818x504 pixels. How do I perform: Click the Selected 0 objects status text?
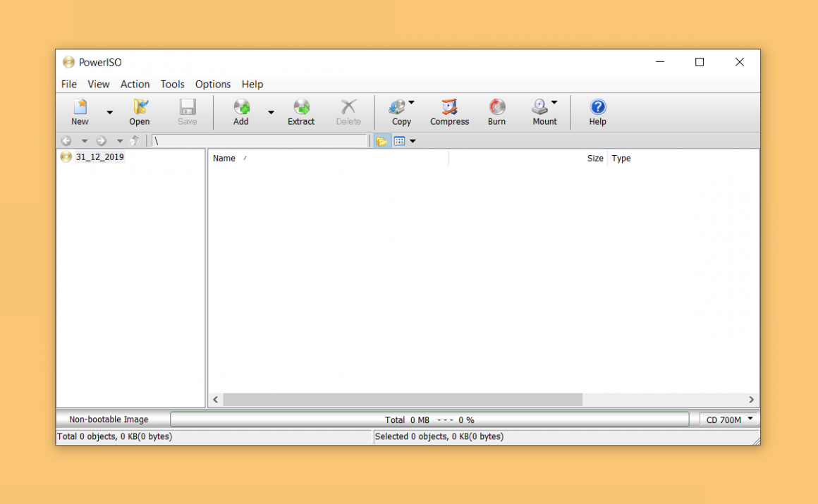click(439, 437)
